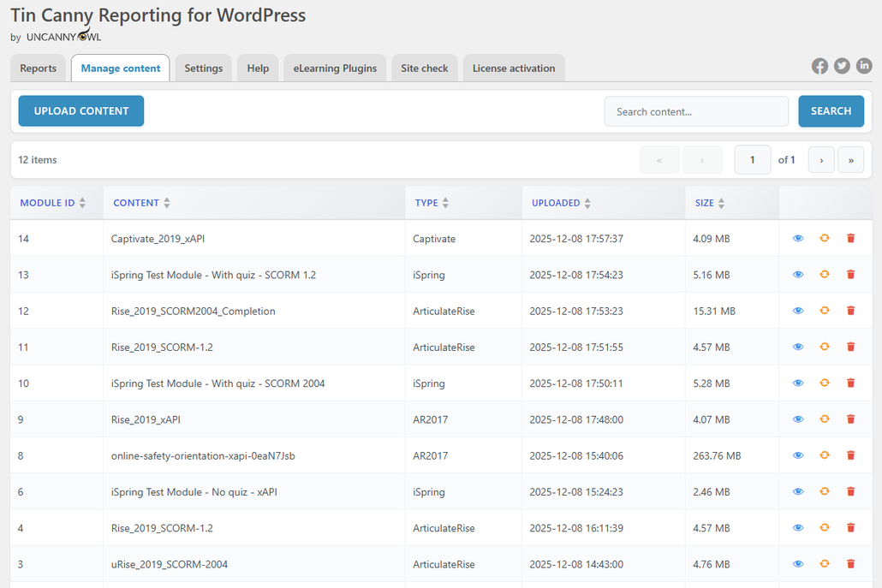The width and height of the screenshot is (882, 588).
Task: Switch to the Settings tab
Action: (x=204, y=68)
